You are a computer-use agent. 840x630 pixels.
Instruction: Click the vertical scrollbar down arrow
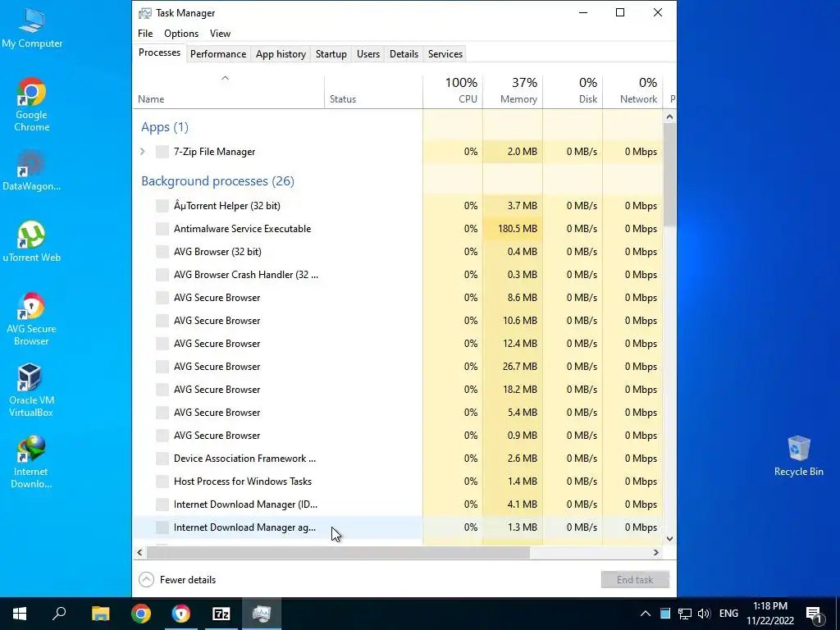point(669,539)
